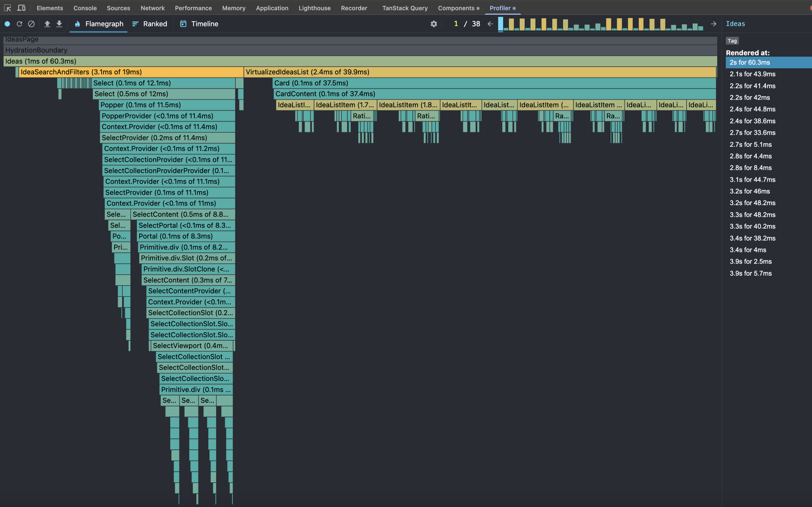
Task: Open profiler settings gear icon
Action: tap(434, 24)
